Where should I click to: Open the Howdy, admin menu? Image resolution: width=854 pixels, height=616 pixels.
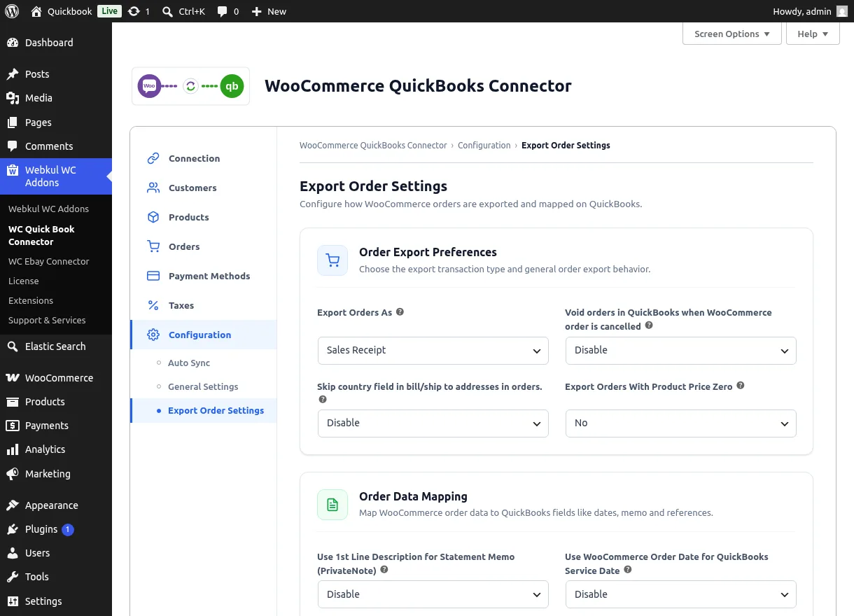810,11
